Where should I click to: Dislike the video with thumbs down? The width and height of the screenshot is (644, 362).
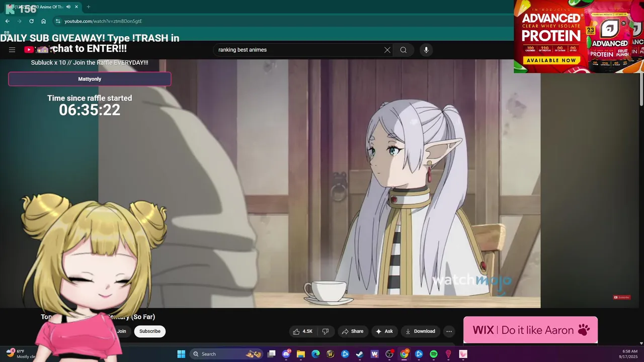pyautogui.click(x=326, y=331)
